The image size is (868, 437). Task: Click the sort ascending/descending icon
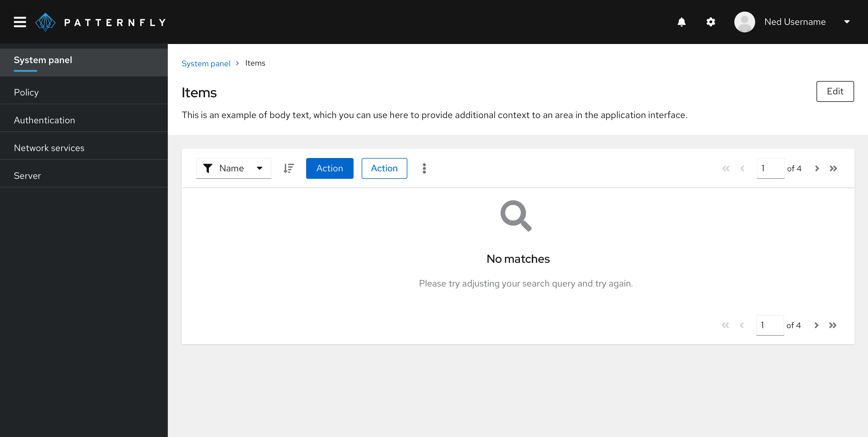(x=288, y=168)
